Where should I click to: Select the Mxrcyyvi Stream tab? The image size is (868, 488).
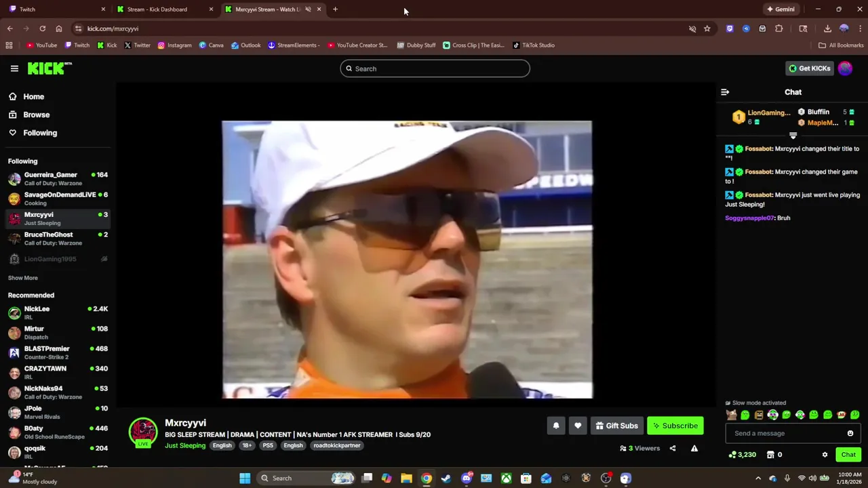tap(272, 9)
